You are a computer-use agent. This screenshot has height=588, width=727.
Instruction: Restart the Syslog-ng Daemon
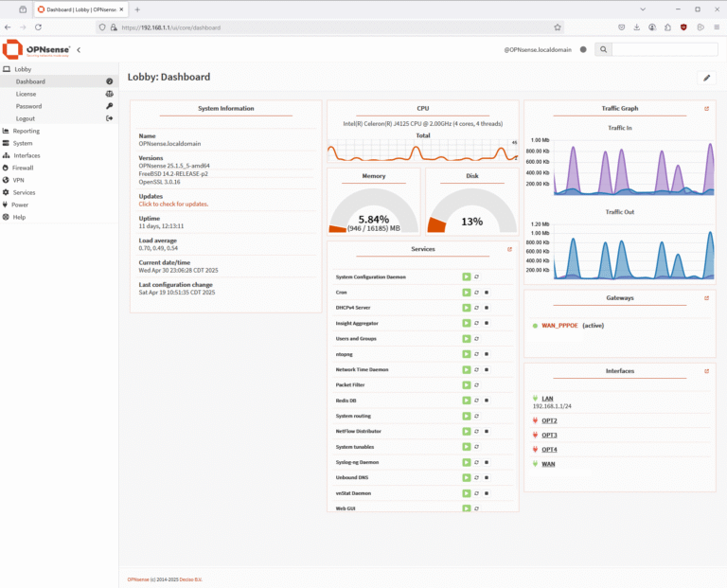477,462
